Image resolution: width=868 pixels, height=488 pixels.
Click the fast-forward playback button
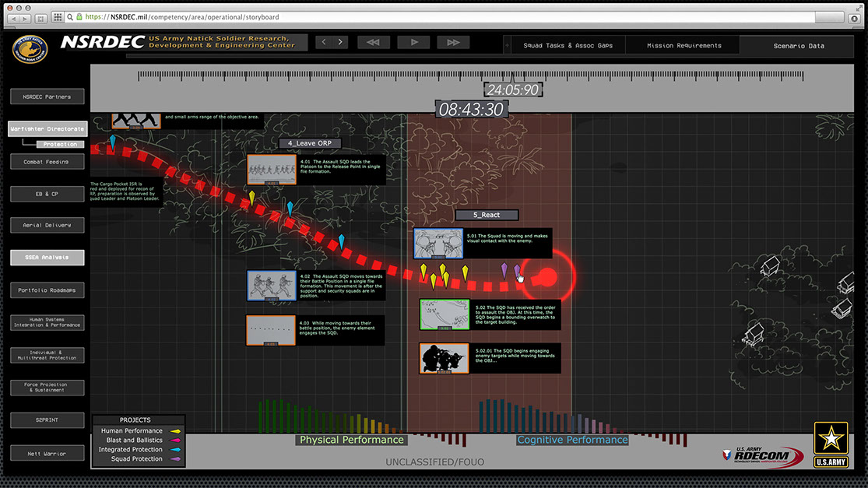[x=452, y=42]
